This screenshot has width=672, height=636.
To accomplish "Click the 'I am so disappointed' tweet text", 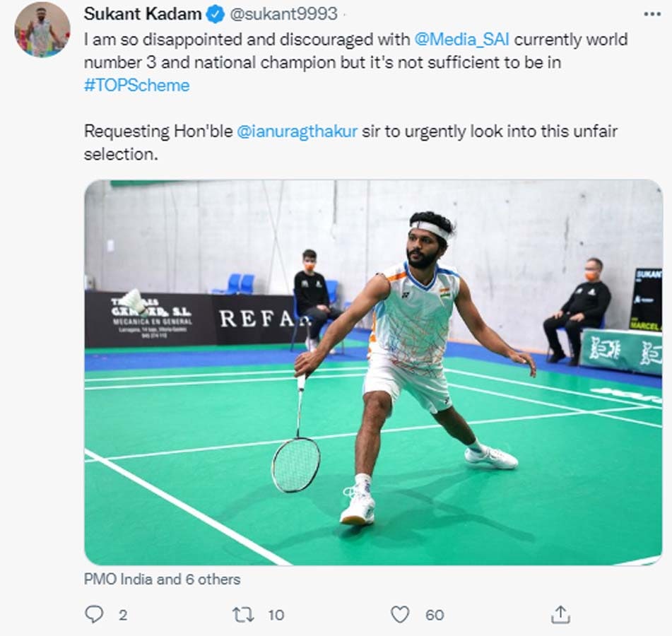I will (x=355, y=62).
